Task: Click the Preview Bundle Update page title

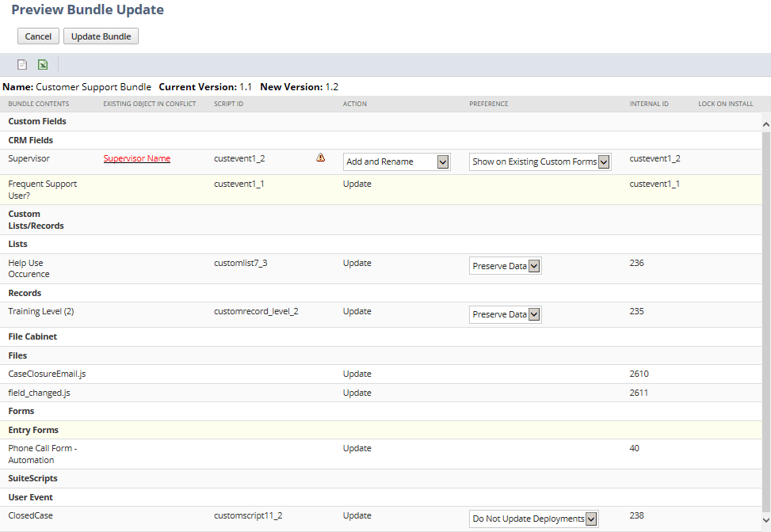Action: tap(87, 9)
